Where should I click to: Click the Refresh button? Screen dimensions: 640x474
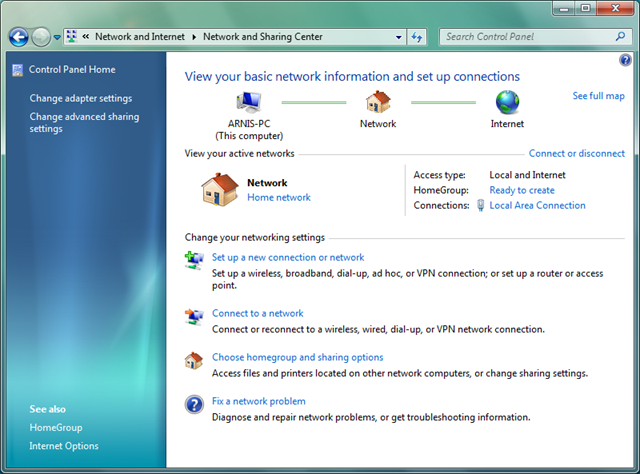(417, 37)
